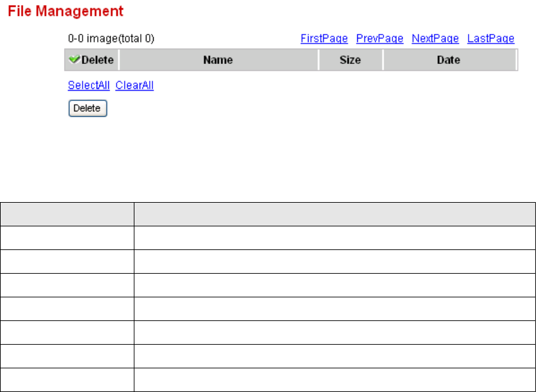Click the ClearAll link
The width and height of the screenshot is (539, 392).
pyautogui.click(x=134, y=85)
